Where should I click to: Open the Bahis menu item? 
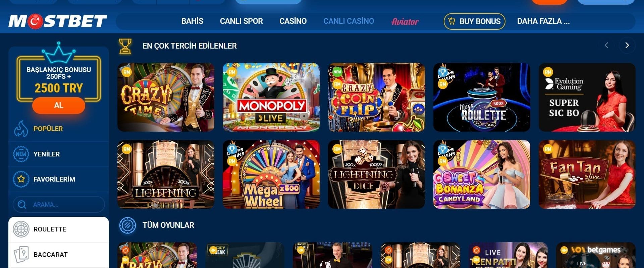pos(192,21)
